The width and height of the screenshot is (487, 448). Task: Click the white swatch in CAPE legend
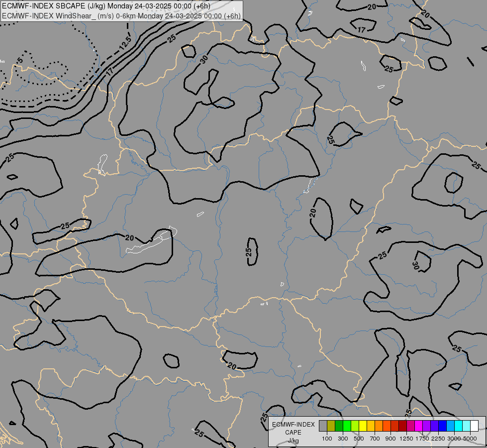pos(474,426)
